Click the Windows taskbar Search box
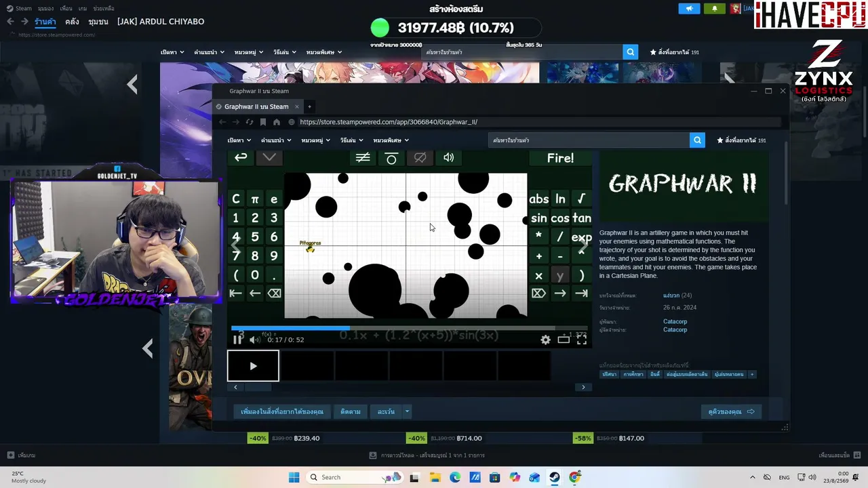 (354, 477)
